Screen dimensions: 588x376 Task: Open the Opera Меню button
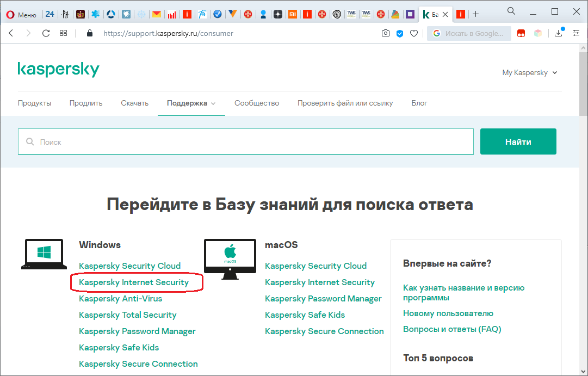click(x=21, y=15)
